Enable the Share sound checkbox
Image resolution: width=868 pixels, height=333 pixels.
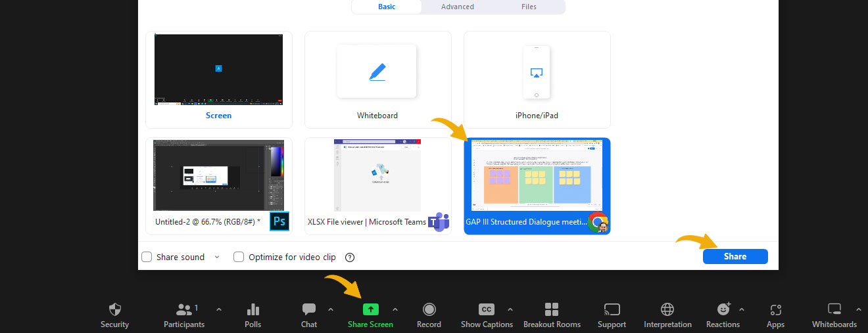click(x=147, y=257)
